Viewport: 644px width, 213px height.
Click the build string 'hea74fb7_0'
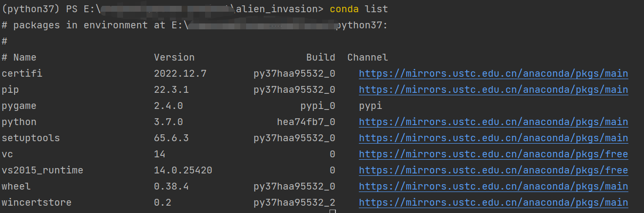pos(306,122)
